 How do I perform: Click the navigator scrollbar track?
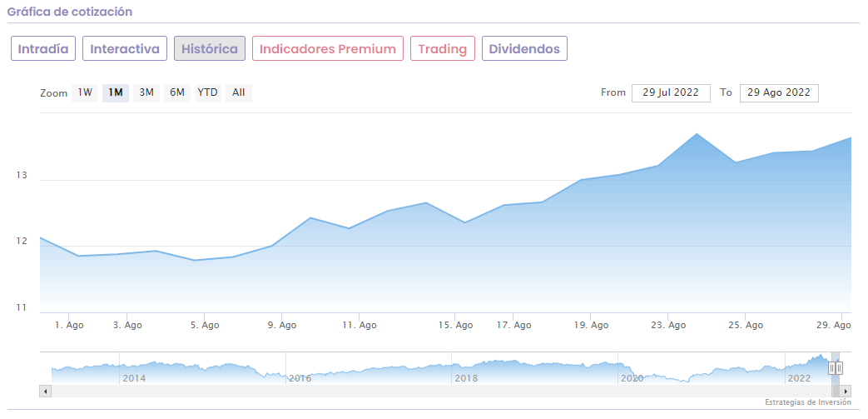416,391
